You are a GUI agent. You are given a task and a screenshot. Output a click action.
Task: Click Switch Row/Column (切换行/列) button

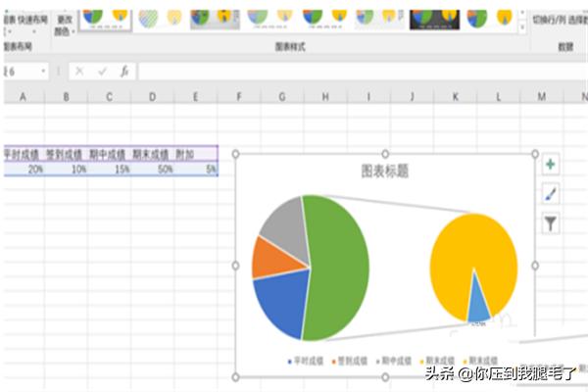click(549, 20)
